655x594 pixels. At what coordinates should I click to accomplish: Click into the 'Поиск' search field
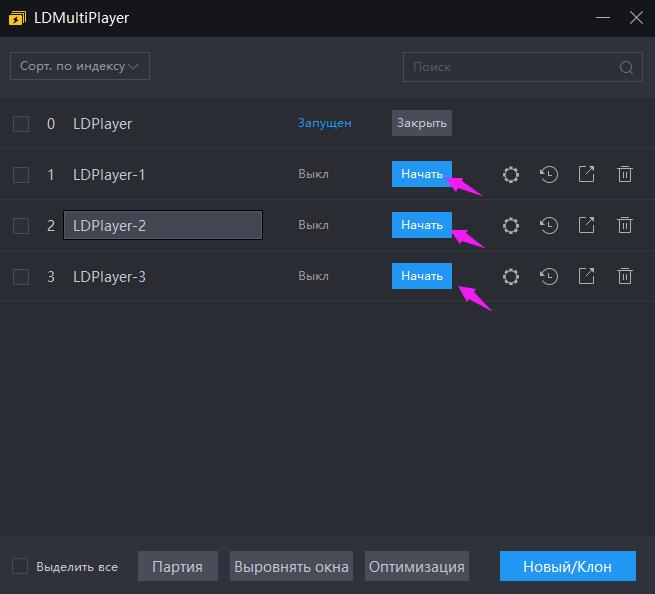pyautogui.click(x=510, y=68)
